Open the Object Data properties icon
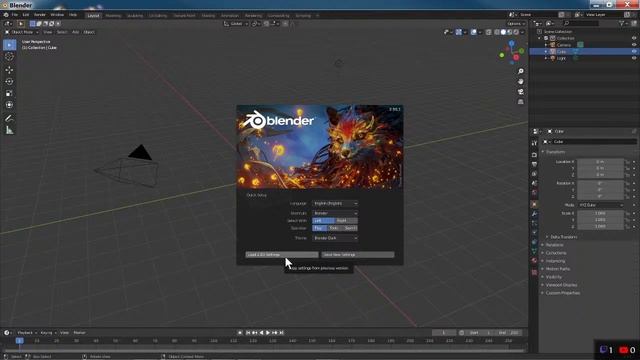This screenshot has height=360, width=640. click(534, 251)
